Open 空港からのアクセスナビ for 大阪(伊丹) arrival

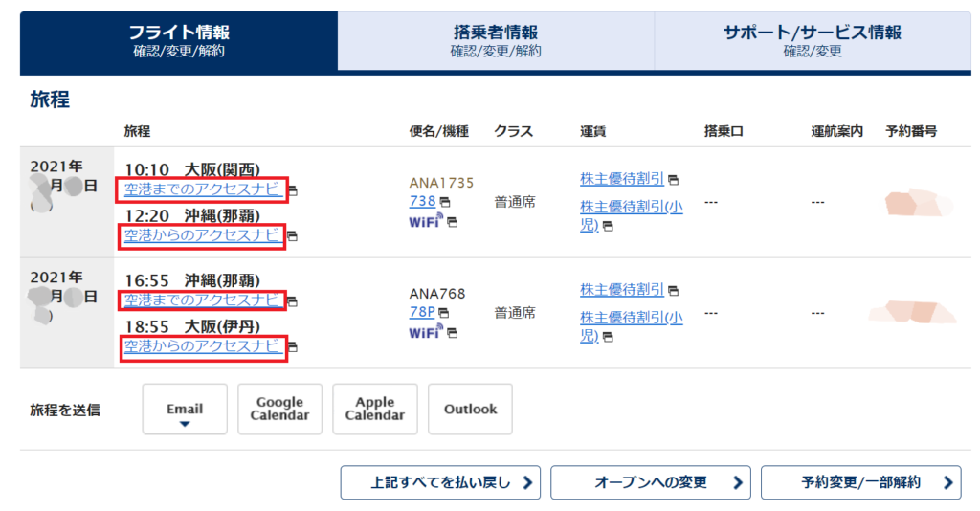(x=203, y=345)
